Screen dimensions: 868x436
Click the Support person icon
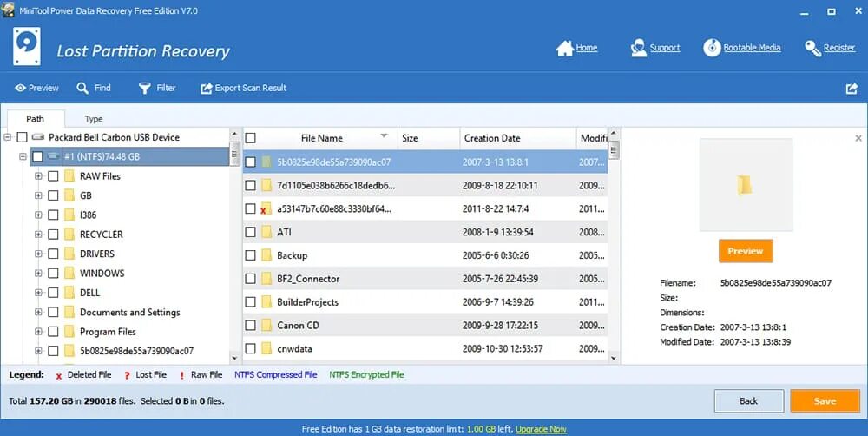638,48
